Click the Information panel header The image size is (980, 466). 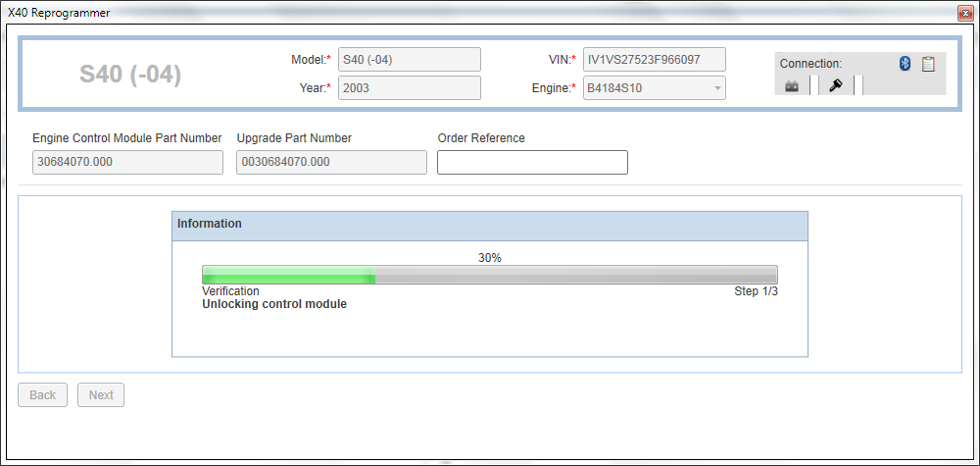[x=490, y=226]
